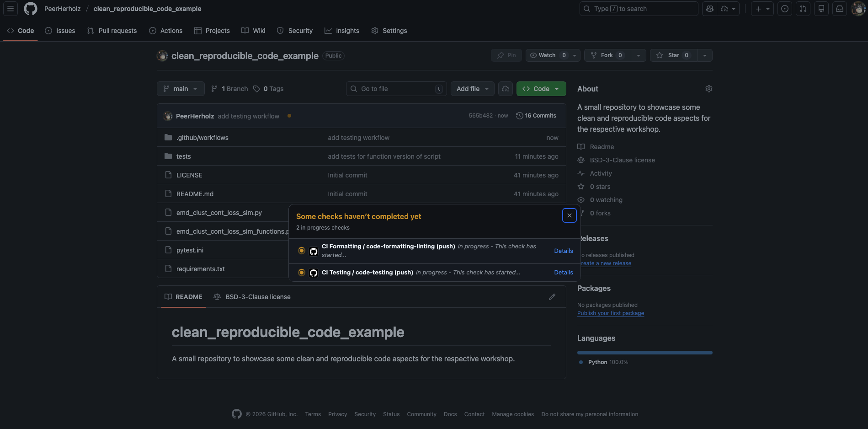Expand the Add file dropdown
This screenshot has width=868, height=429.
(x=473, y=89)
